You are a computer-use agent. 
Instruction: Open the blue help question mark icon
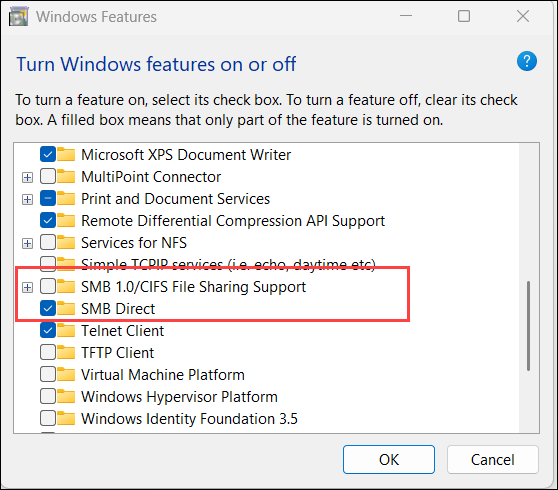pyautogui.click(x=527, y=61)
